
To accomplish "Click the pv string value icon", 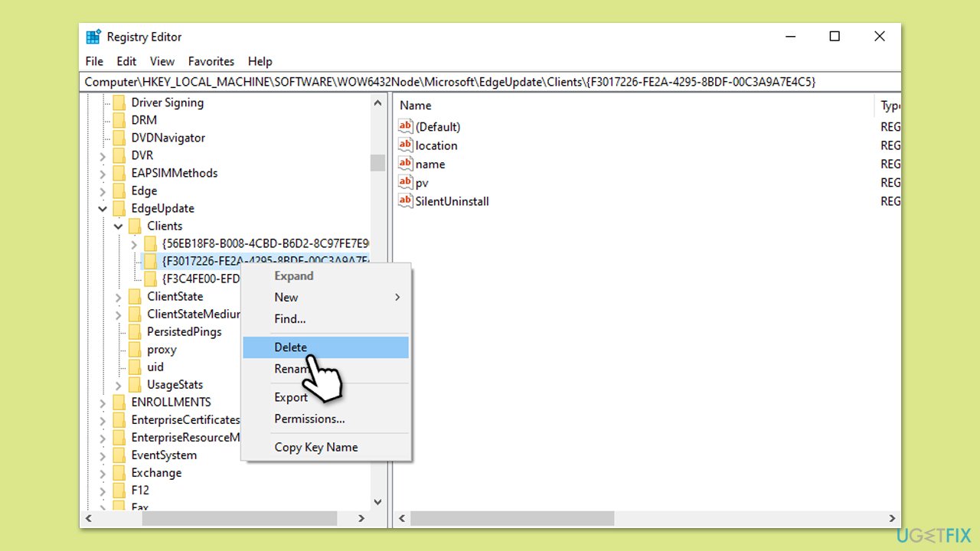I will coord(406,182).
